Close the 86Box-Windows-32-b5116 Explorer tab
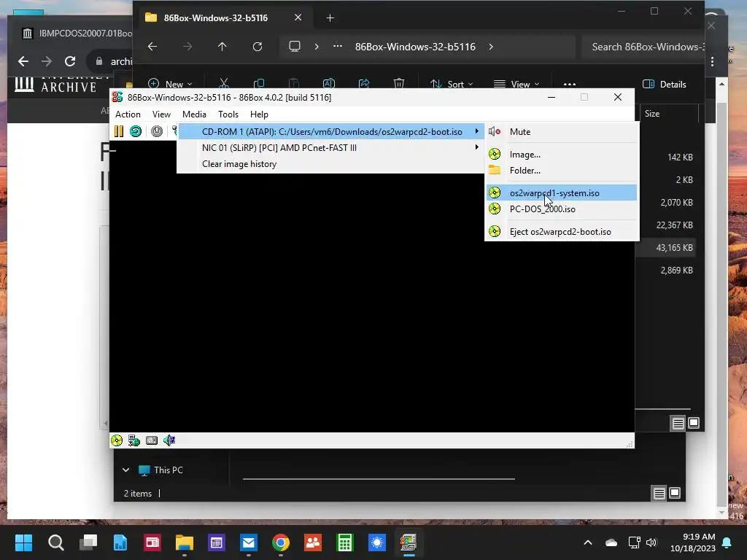Image resolution: width=747 pixels, height=560 pixels. (x=298, y=17)
